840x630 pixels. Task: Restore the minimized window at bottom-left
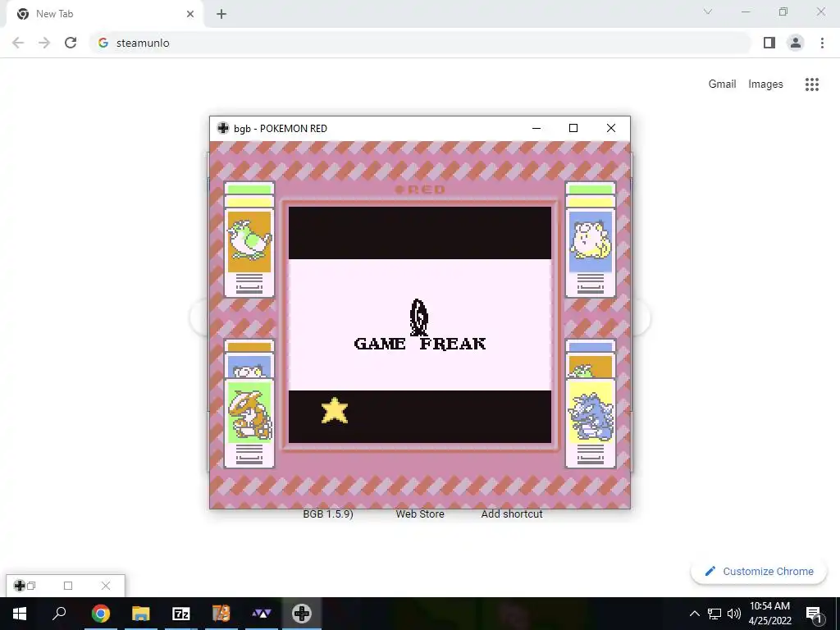31,586
